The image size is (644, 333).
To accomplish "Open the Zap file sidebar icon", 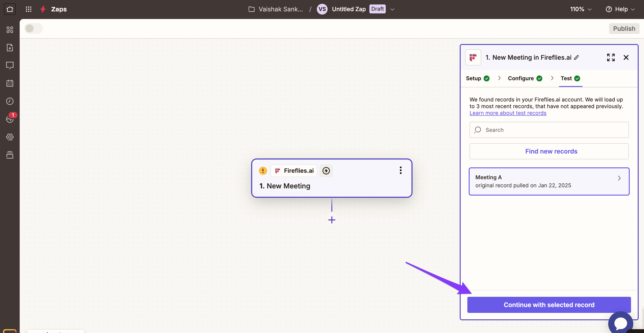I will tap(10, 47).
